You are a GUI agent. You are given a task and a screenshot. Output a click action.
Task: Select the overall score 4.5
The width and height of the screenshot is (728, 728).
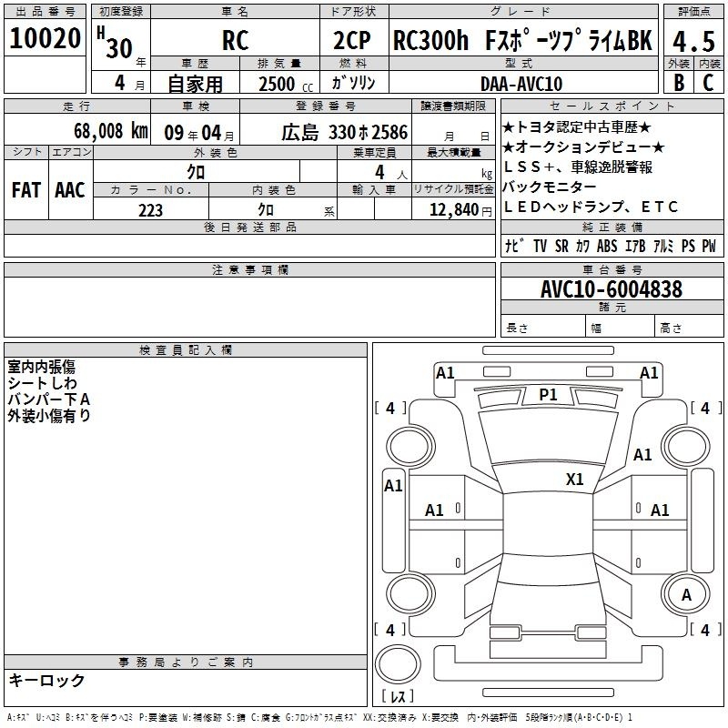pos(693,42)
